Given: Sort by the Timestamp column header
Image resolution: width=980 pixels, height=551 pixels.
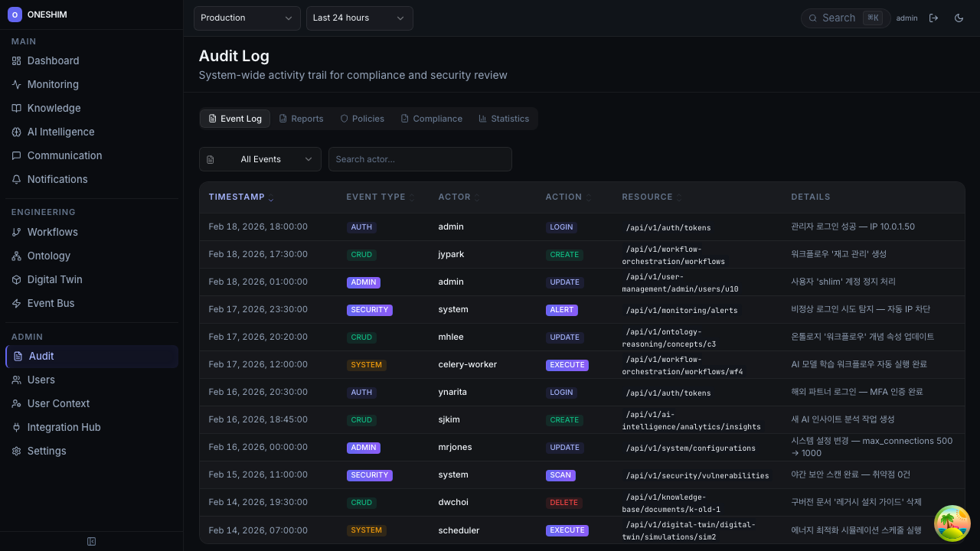Looking at the screenshot, I should (237, 197).
